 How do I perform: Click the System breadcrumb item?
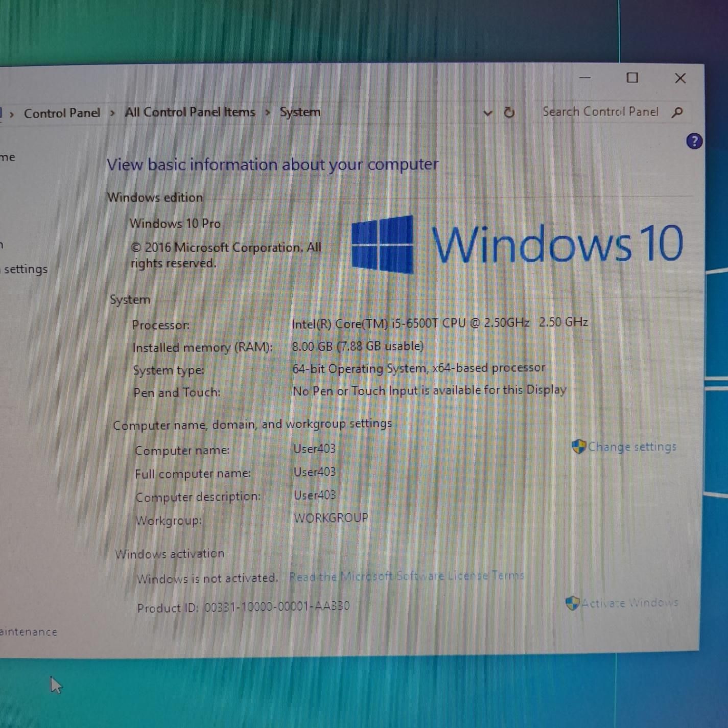pyautogui.click(x=300, y=112)
